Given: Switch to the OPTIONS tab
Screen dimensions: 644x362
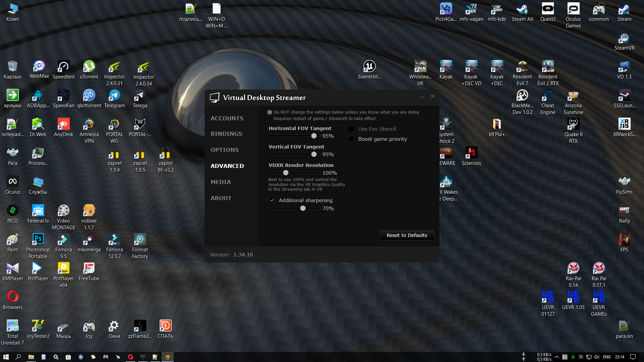Looking at the screenshot, I should [x=224, y=150].
